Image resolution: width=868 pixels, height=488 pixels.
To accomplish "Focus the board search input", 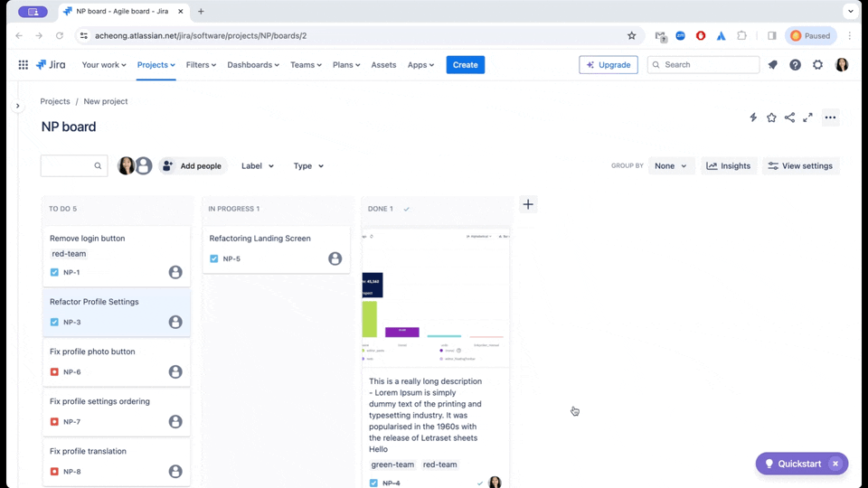I will [x=74, y=166].
